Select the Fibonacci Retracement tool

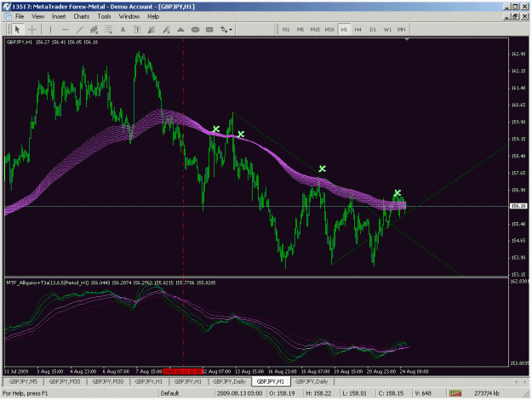108,30
